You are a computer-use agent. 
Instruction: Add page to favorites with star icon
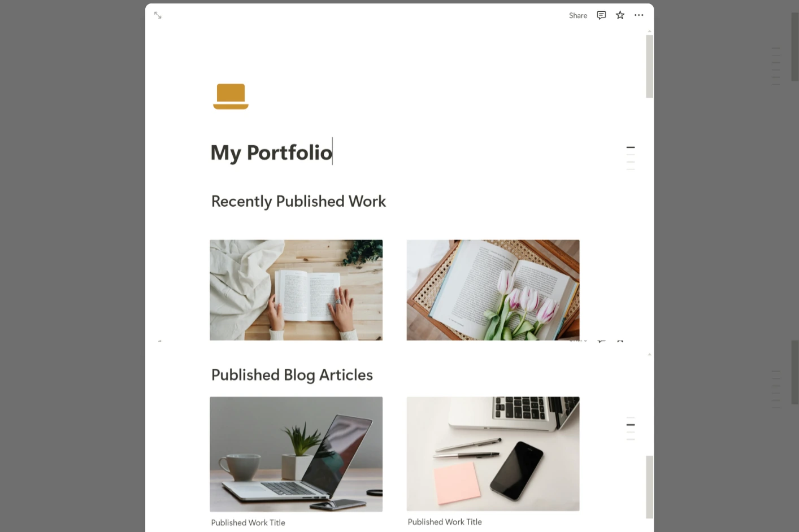coord(620,15)
